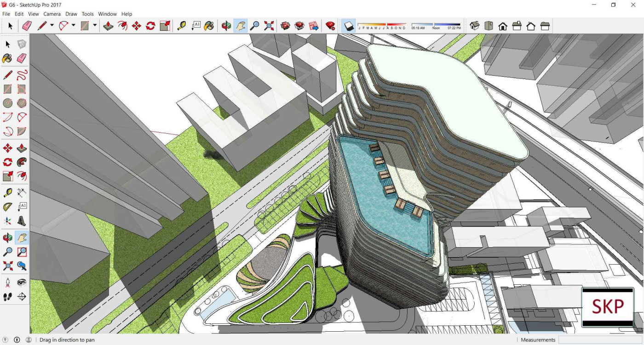Switch to Iso standard view
Image resolution: width=644 pixels, height=345 pixels.
click(x=475, y=26)
